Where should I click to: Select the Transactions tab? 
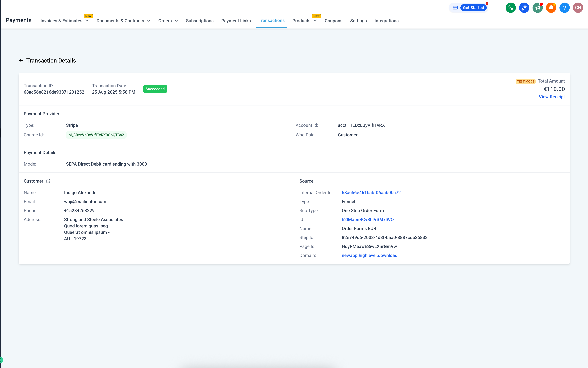pyautogui.click(x=271, y=21)
